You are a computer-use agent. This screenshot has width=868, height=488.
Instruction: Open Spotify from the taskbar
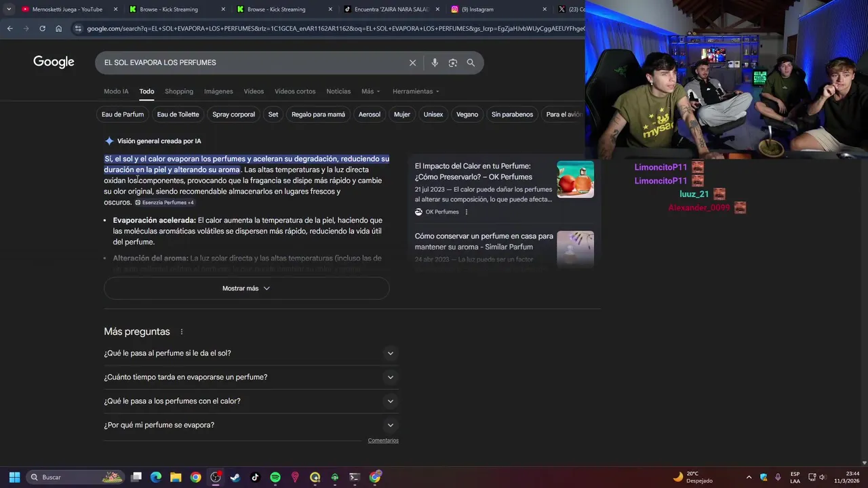275,477
